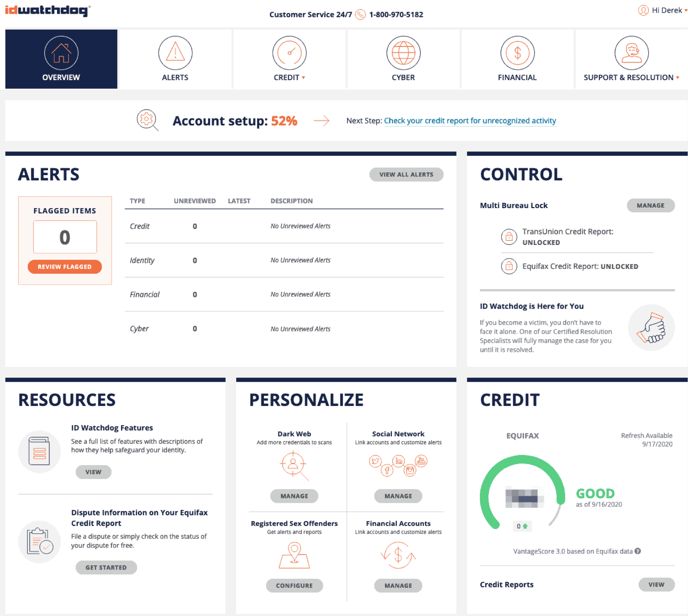Manage Financial Accounts

point(398,586)
